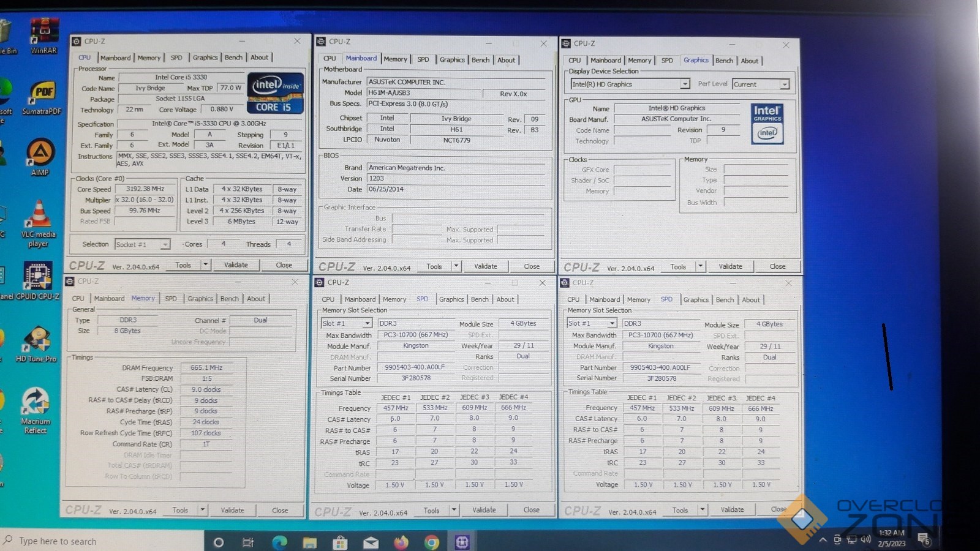Launch Firefox from the taskbar

tap(401, 542)
